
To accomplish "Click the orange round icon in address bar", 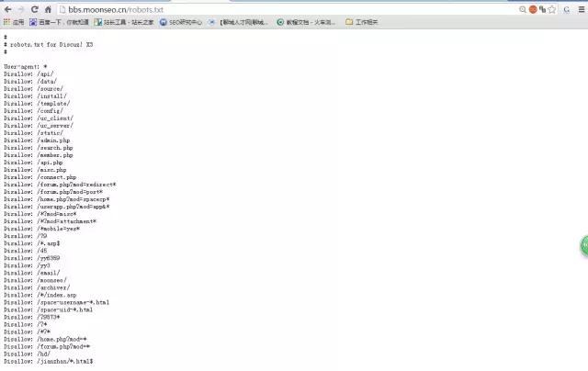I will pos(535,9).
